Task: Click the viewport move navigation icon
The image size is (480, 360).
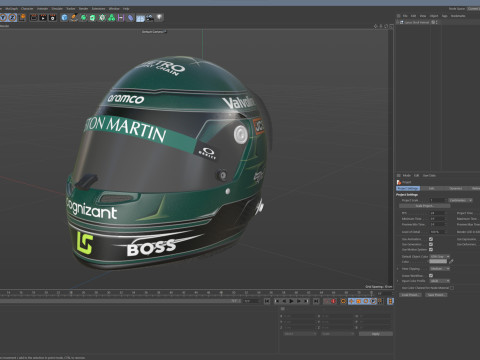Action: point(376,26)
